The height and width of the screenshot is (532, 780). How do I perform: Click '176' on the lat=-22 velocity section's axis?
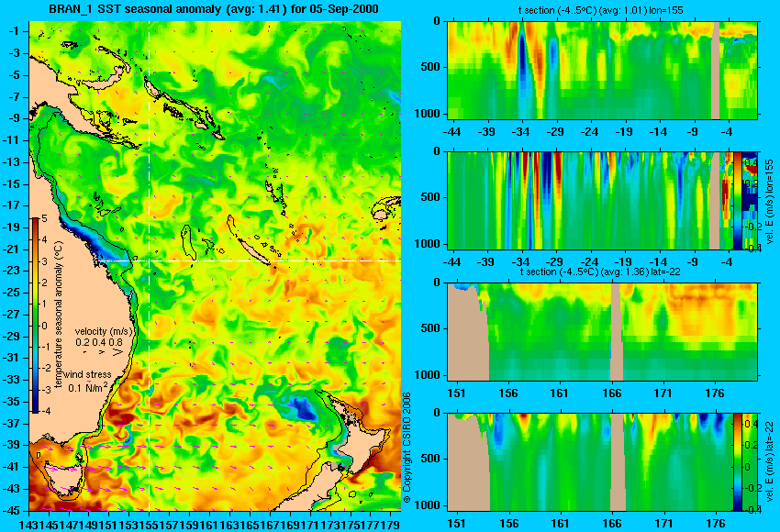point(716,524)
